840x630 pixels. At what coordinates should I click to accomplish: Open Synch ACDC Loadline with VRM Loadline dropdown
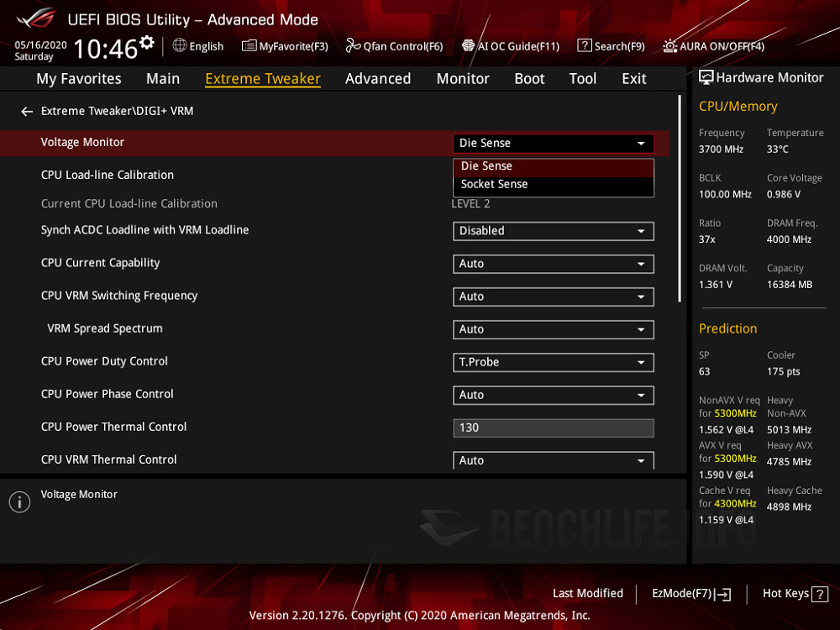[x=553, y=231]
